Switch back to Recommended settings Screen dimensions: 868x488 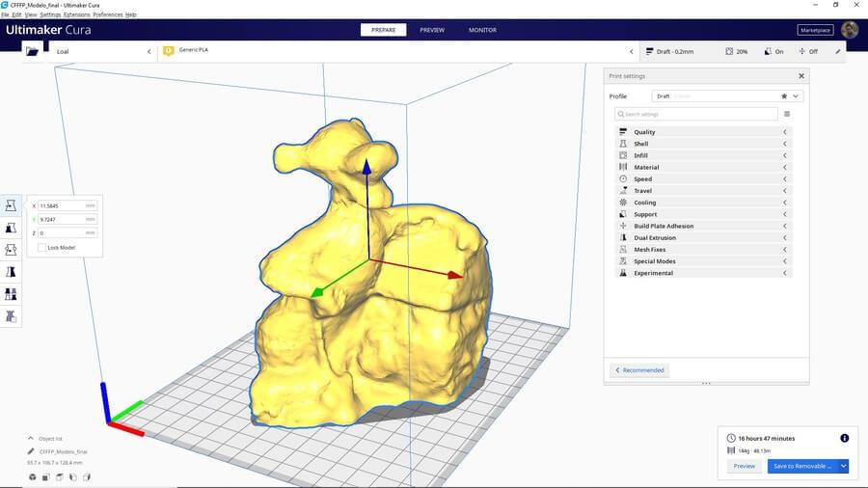(x=639, y=370)
